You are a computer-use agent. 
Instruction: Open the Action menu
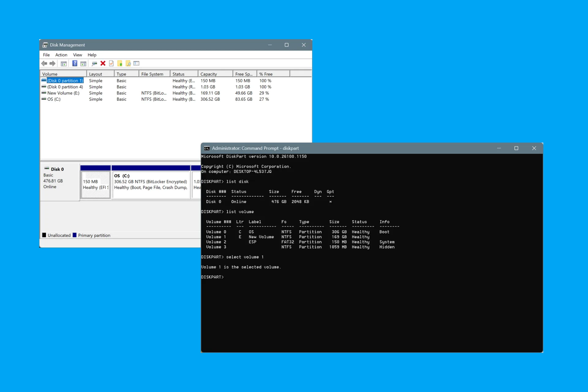61,55
